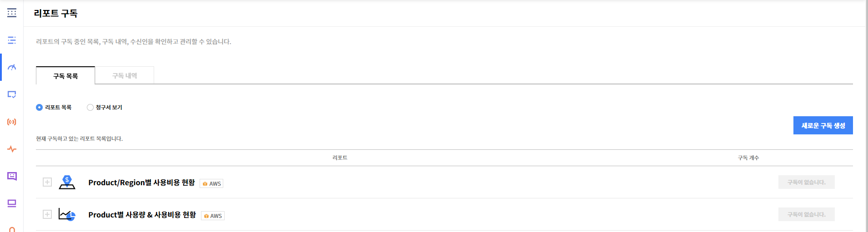Open the purple laptop sidebar icon
Viewport: 868px width, 232px height.
(12, 203)
